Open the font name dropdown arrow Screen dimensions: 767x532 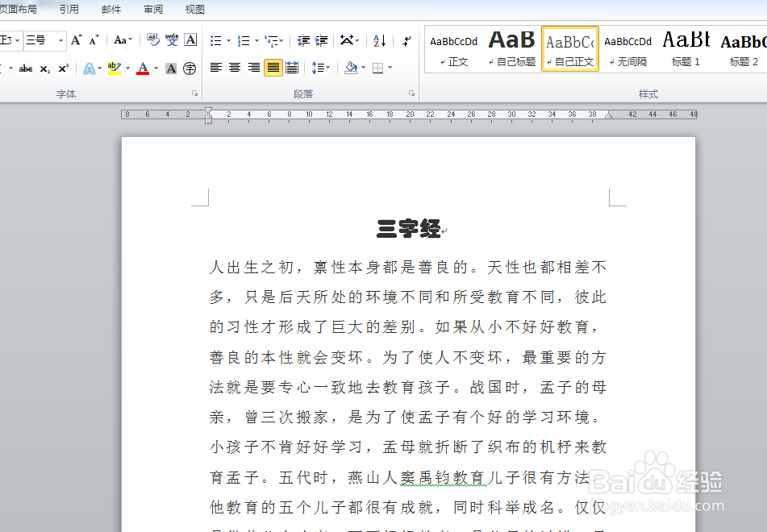18,40
